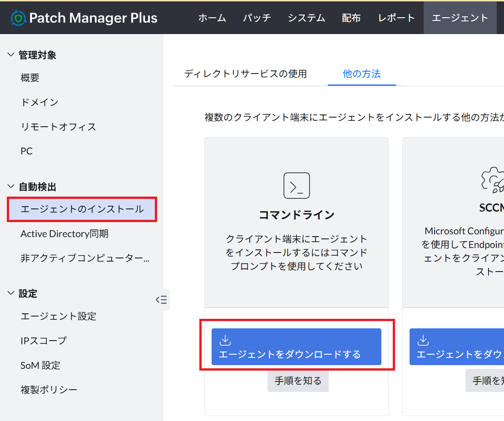This screenshot has width=504, height=421.
Task: Open IPスコープ in the sidebar
Action: (44, 341)
